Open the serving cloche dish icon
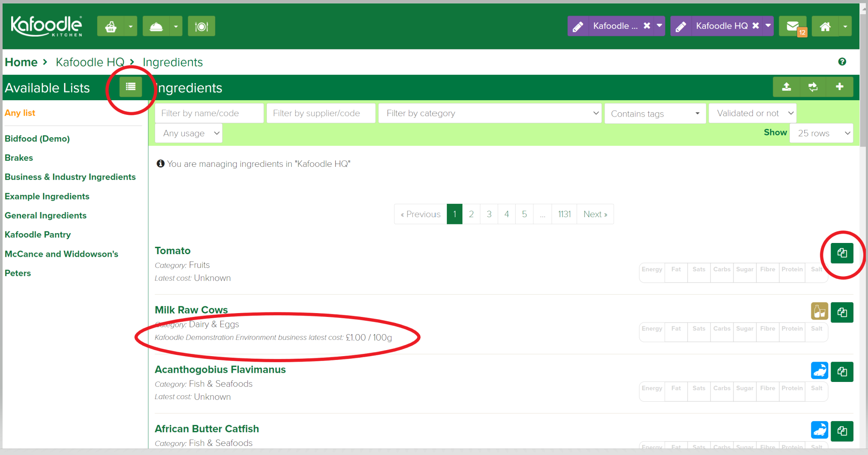This screenshot has width=868, height=455. pyautogui.click(x=156, y=26)
